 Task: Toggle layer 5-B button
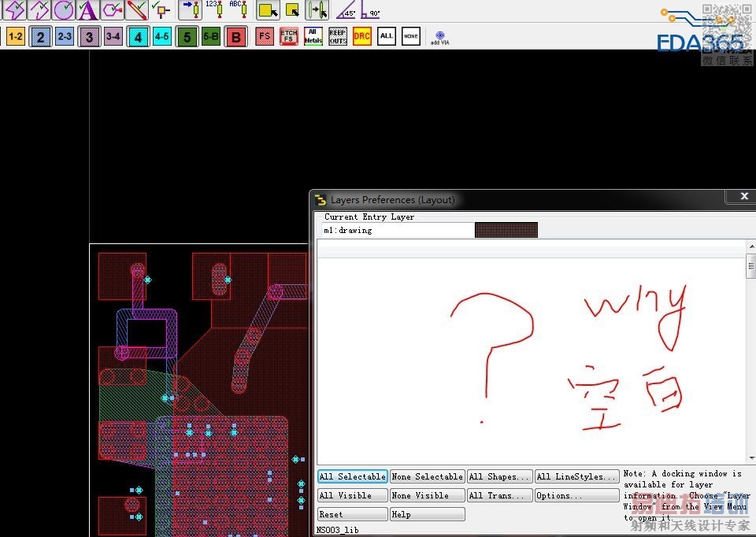211,37
